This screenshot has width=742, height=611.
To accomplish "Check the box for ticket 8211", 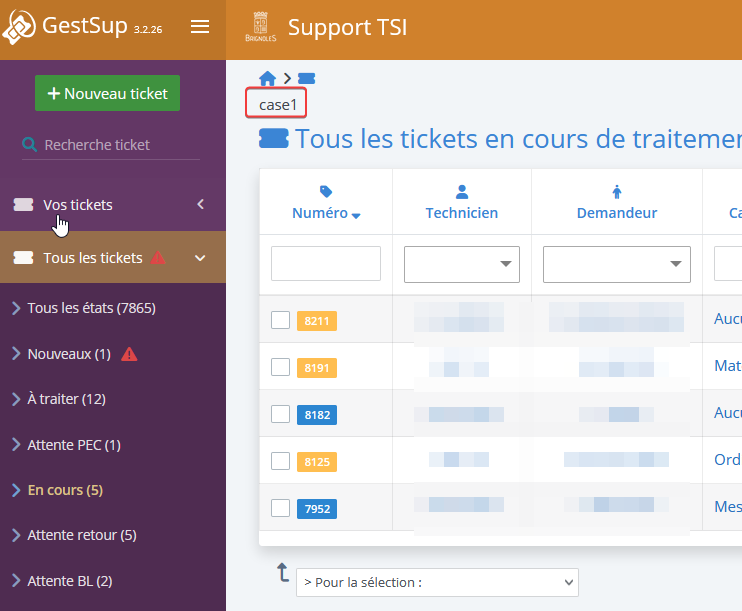I will (x=280, y=320).
